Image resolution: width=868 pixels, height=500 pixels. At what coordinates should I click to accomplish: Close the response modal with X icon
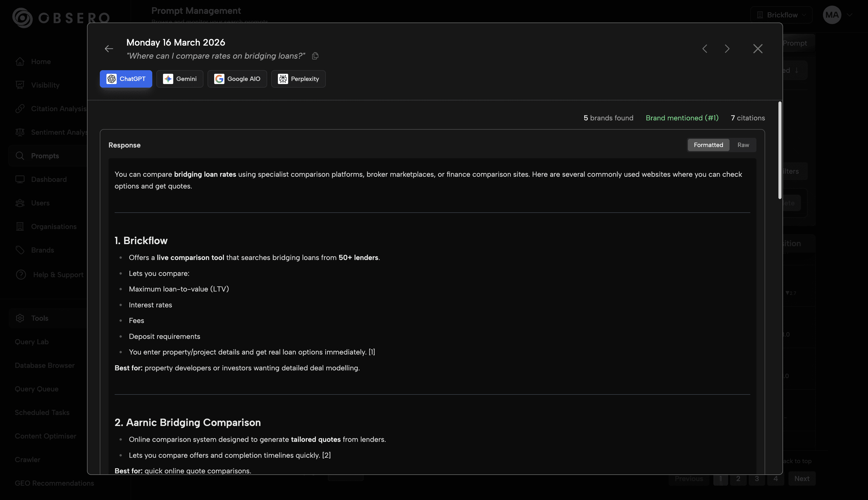pos(757,49)
